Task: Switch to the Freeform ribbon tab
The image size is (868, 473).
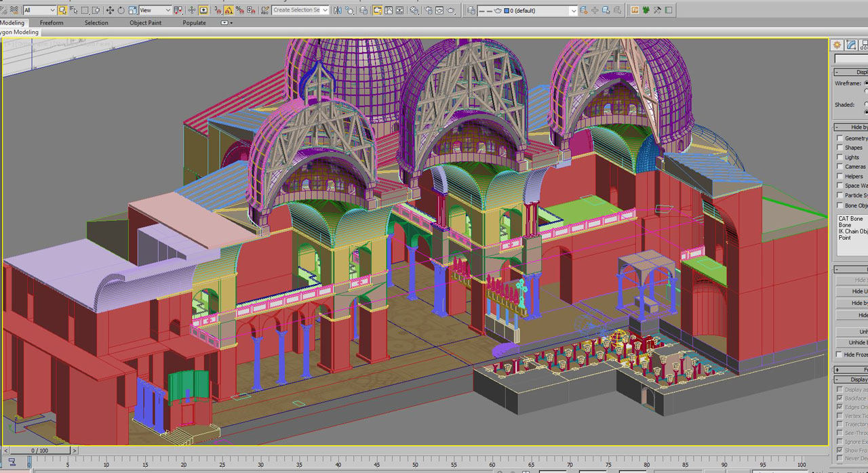Action: coord(52,23)
